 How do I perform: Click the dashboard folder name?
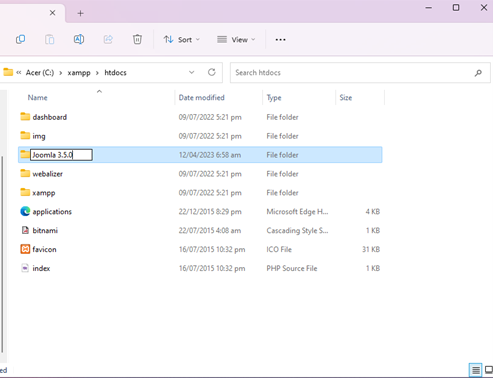click(50, 117)
